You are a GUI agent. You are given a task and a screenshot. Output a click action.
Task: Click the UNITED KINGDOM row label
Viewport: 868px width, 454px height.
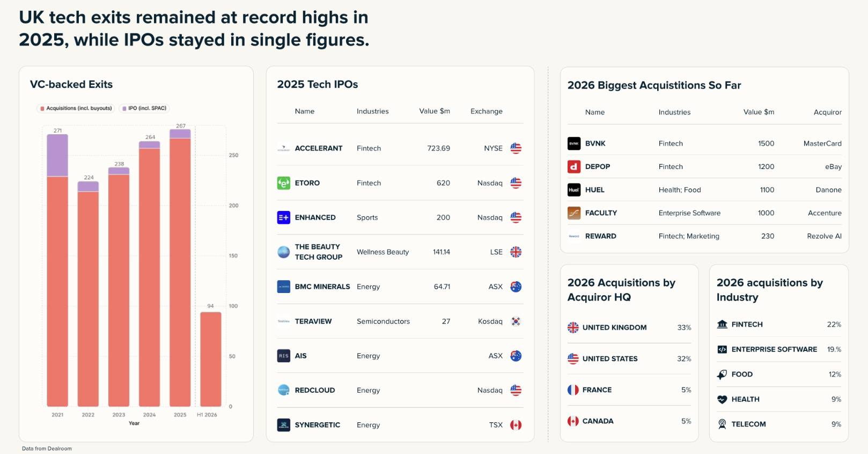coord(615,327)
